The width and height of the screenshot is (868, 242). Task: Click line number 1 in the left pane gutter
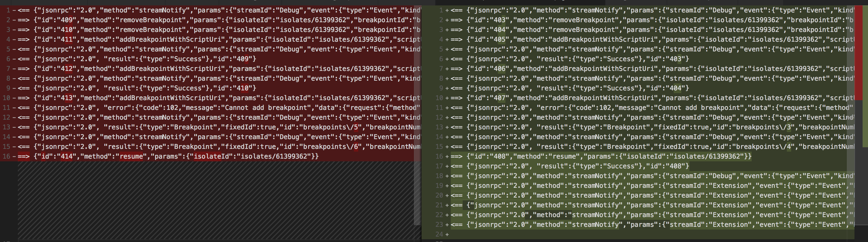pos(8,10)
